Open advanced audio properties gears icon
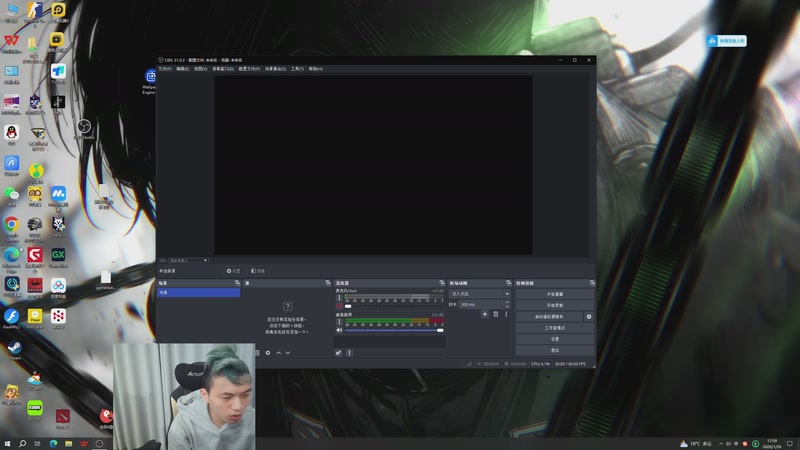 338,353
